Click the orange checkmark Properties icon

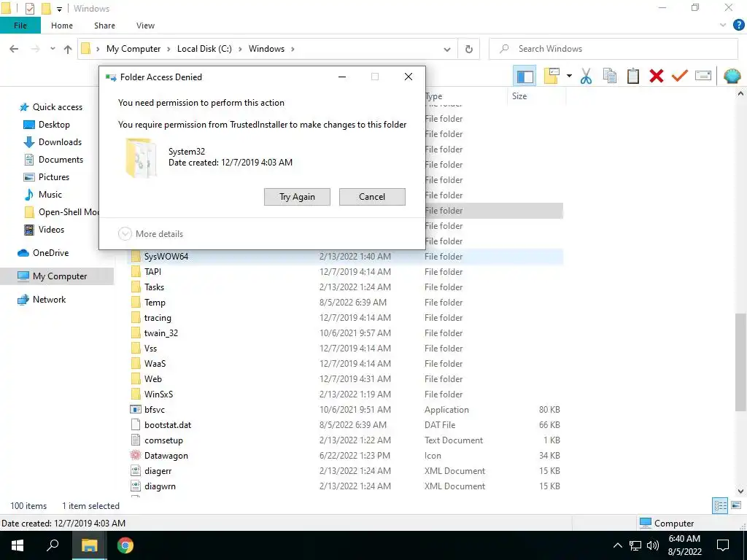[x=680, y=76]
